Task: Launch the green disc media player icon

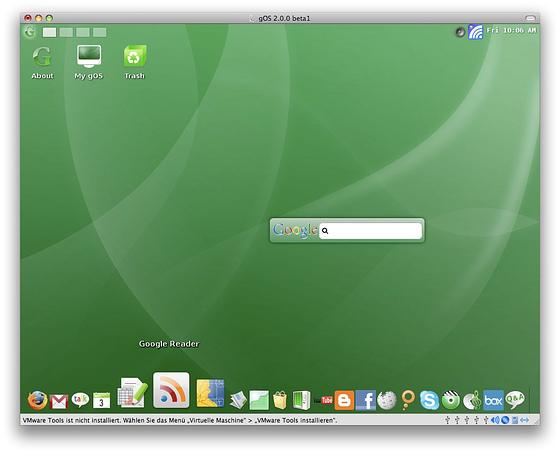Action: tap(450, 400)
